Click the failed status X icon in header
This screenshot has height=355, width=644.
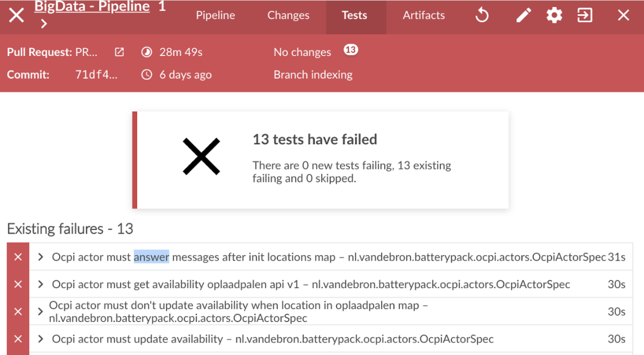(x=17, y=16)
